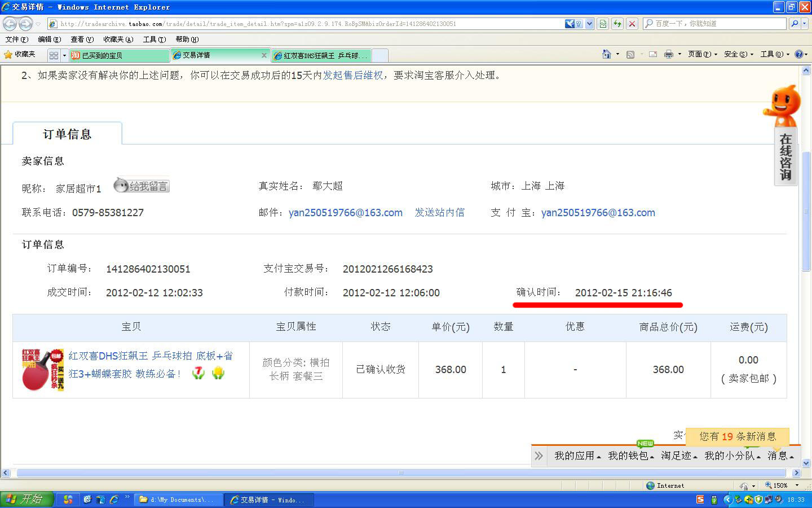Click the Refresh page icon

[617, 24]
